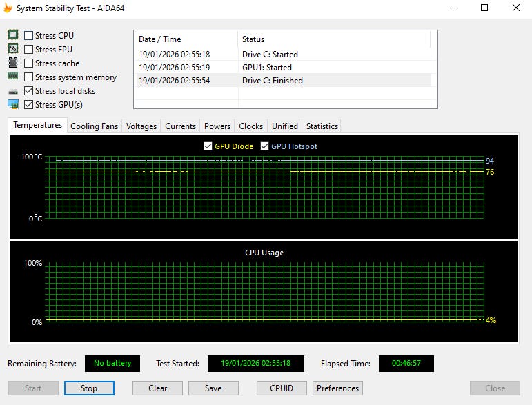The image size is (532, 405).
Task: Stop the running stability test
Action: click(x=89, y=388)
